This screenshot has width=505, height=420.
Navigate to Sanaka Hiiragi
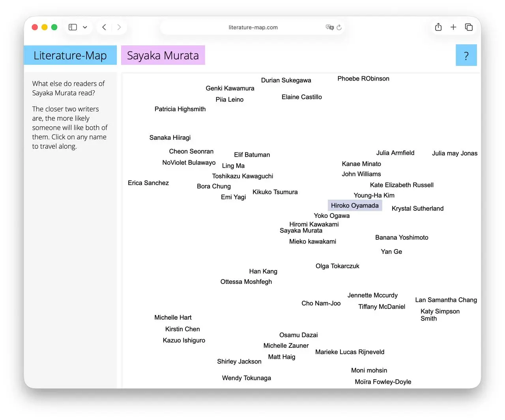170,137
